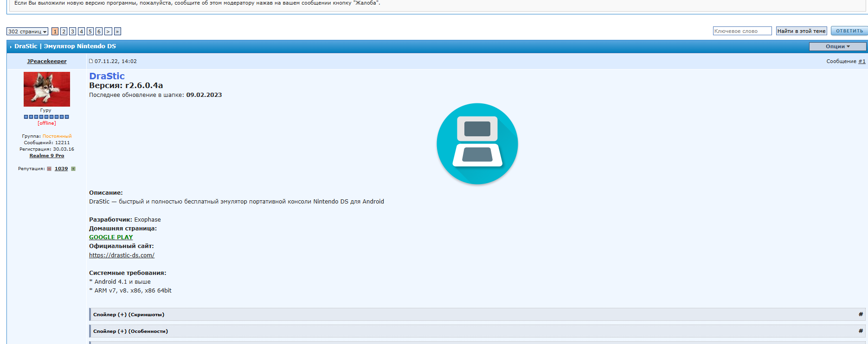Go to page 5 of the topic

[90, 32]
